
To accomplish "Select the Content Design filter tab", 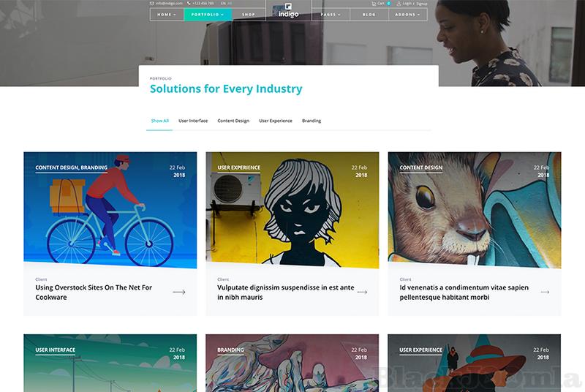I will click(x=233, y=121).
